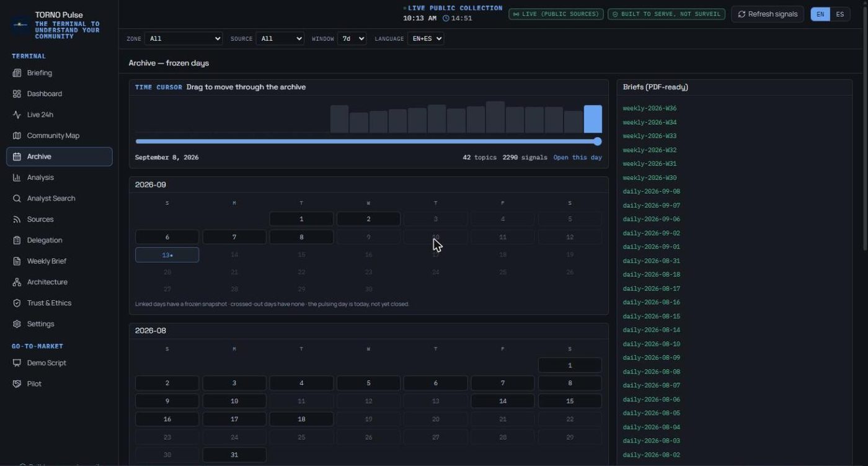Click the Settings gear icon
The height and width of the screenshot is (466, 868).
click(x=17, y=324)
